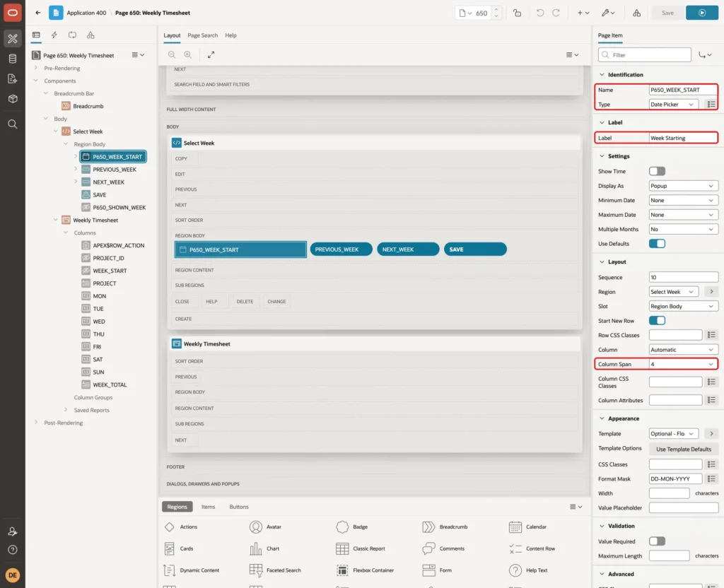Click the property Filter search field
This screenshot has width=724, height=588.
645,55
